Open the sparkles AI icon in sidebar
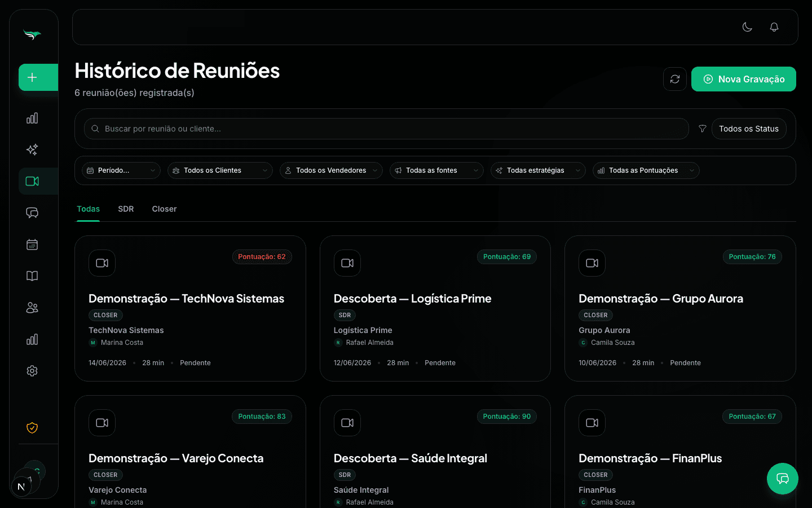Image resolution: width=812 pixels, height=508 pixels. [x=32, y=150]
